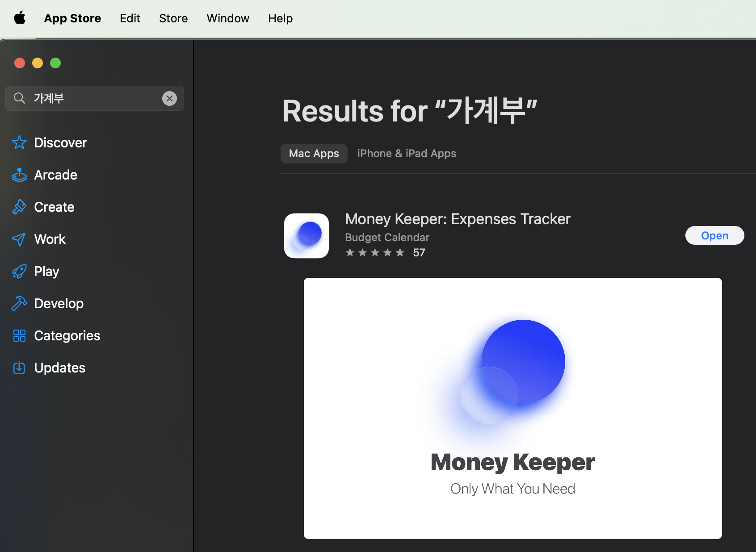Open the Edit menu
Viewport: 756px width, 552px height.
coord(130,18)
